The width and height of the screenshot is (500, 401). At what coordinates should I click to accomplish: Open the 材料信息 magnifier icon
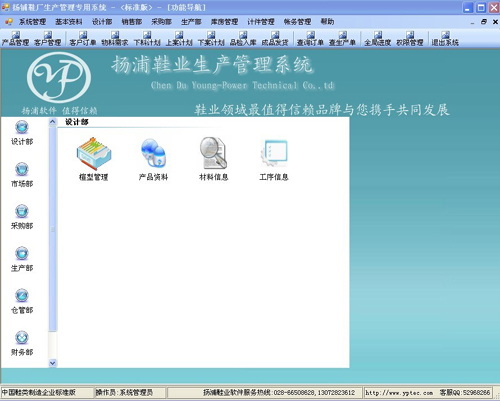213,153
